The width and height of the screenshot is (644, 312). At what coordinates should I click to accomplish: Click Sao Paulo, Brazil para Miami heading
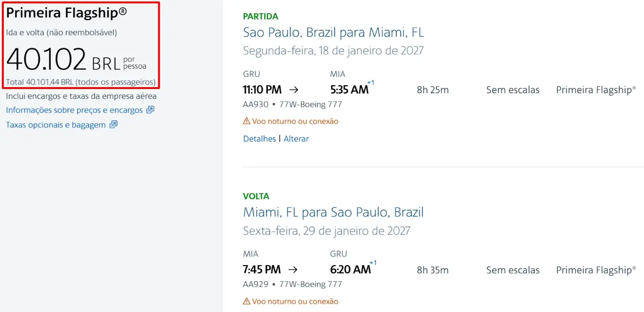(x=333, y=33)
